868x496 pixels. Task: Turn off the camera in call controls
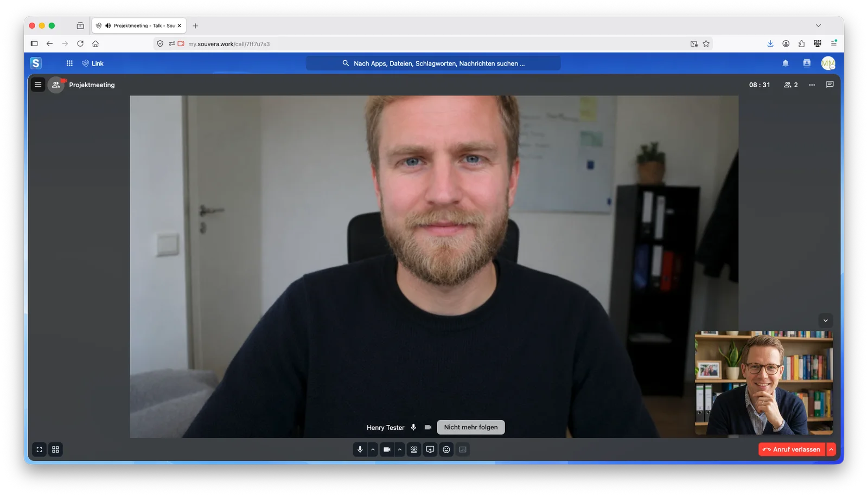click(x=387, y=449)
